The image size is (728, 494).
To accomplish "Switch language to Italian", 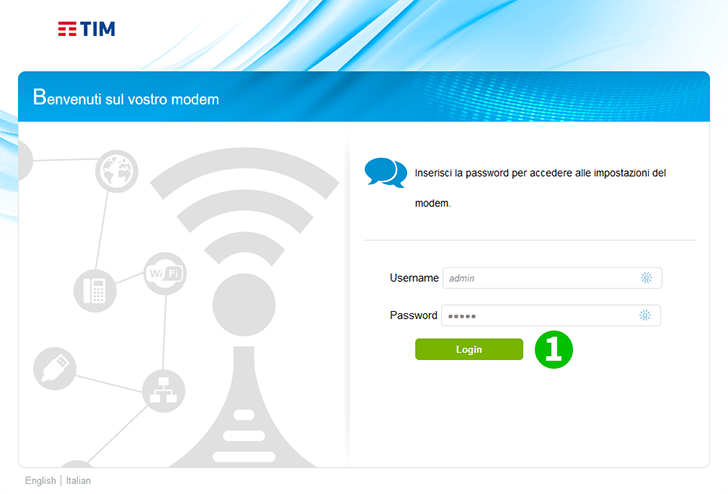I will point(78,481).
